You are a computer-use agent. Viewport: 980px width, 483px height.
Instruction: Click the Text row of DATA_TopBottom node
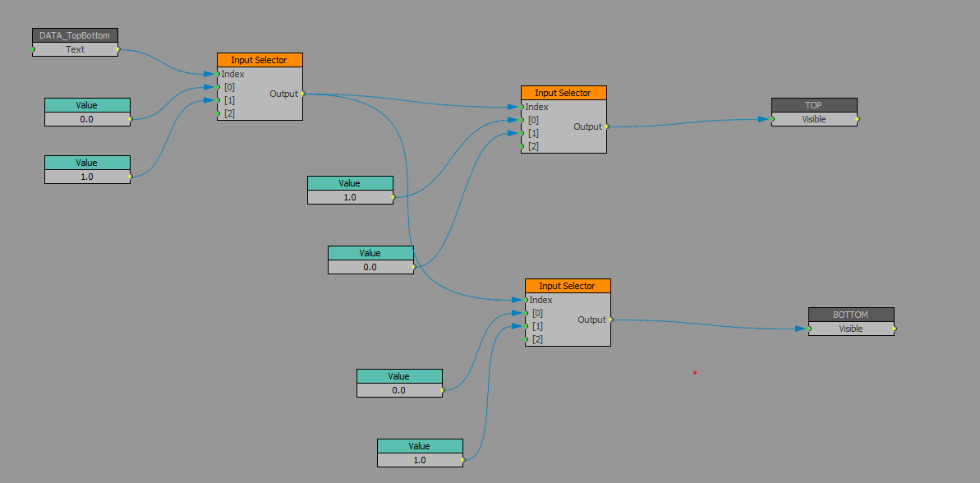pos(75,49)
